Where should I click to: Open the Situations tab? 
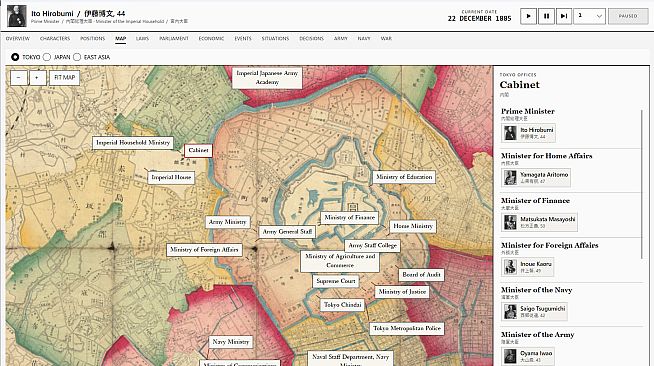pyautogui.click(x=275, y=38)
